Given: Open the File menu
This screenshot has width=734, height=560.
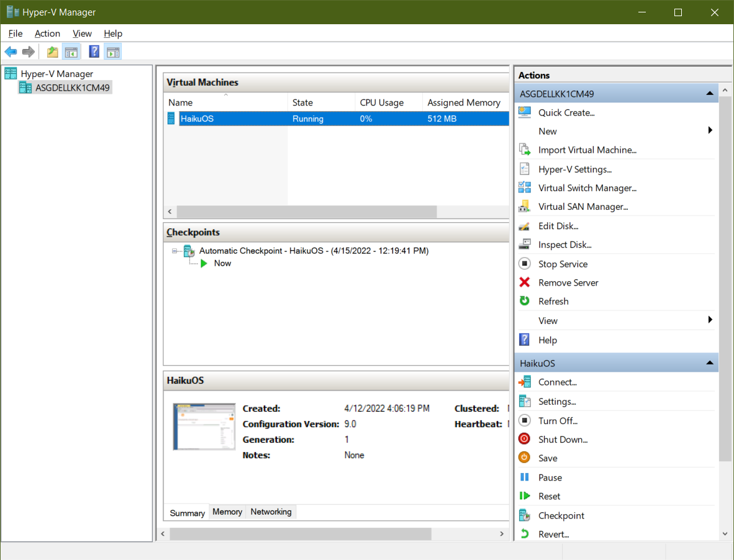Looking at the screenshot, I should [x=15, y=34].
